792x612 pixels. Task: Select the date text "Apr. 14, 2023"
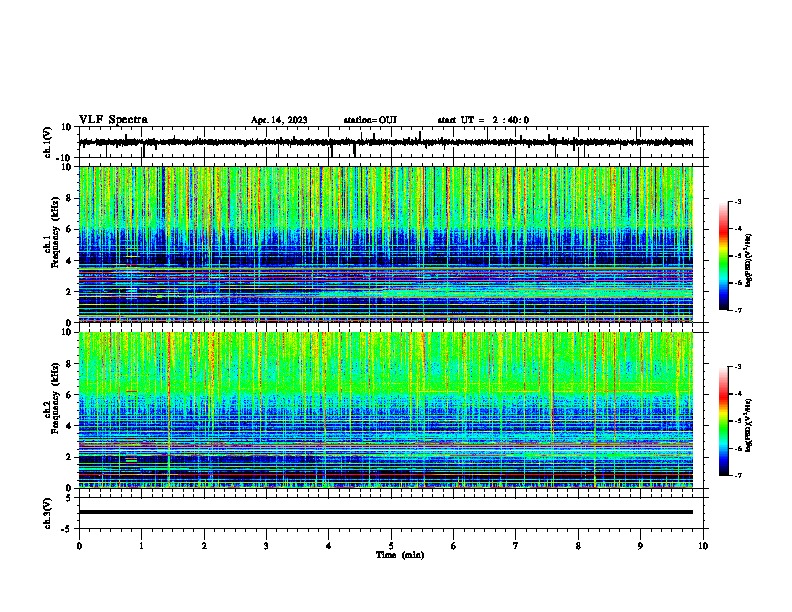click(x=279, y=120)
